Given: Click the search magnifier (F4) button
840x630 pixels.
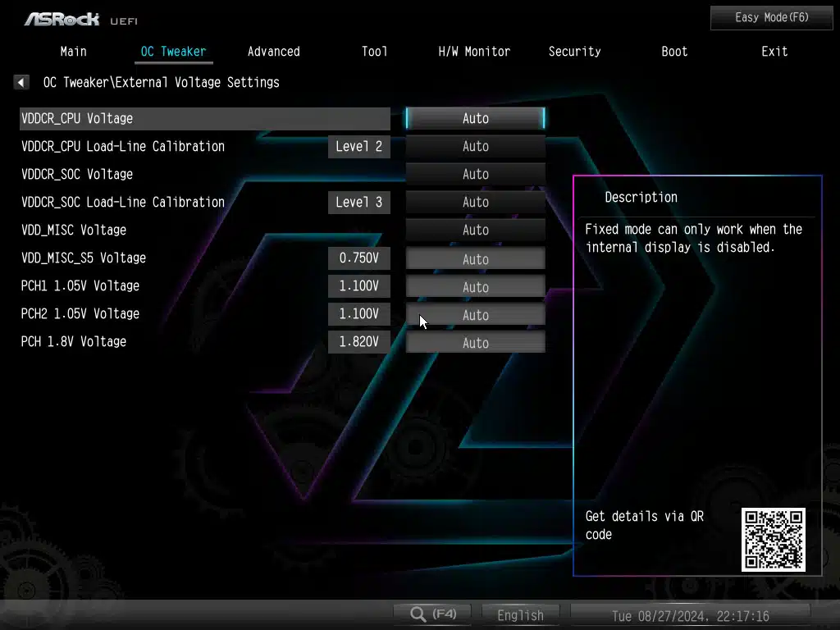Looking at the screenshot, I should point(433,614).
